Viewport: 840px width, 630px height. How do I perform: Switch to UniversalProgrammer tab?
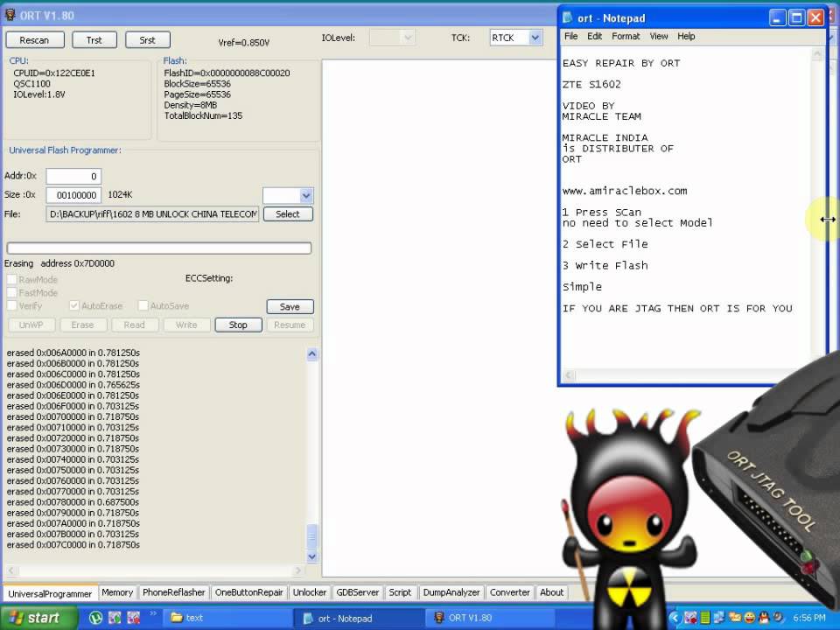tap(50, 593)
